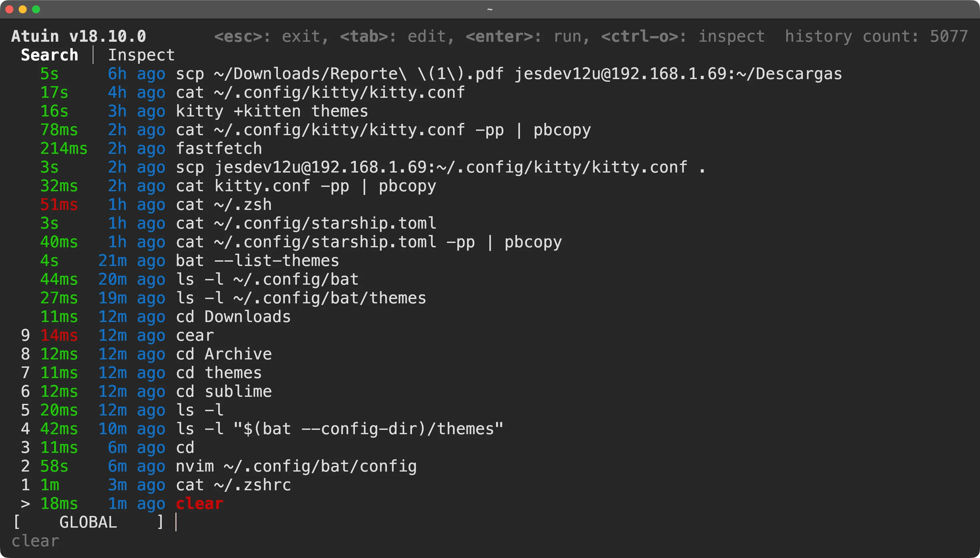980x558 pixels.
Task: Click the yellow minimize traffic light
Action: click(x=23, y=9)
